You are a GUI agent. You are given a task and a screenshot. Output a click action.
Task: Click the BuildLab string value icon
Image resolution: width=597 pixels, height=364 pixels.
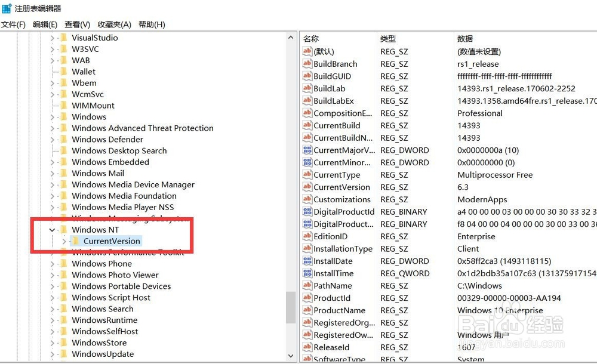point(307,88)
